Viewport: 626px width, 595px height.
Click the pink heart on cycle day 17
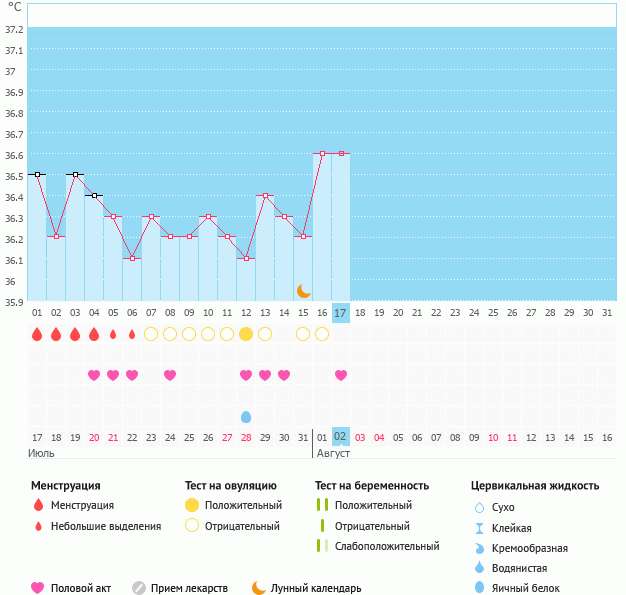(341, 375)
